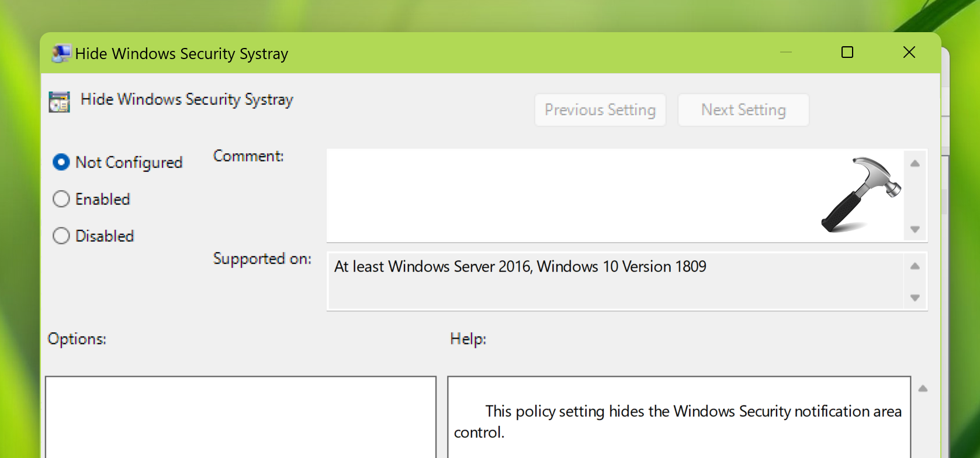Click the 'Hide Windows Security Systray' heading text

click(x=187, y=99)
